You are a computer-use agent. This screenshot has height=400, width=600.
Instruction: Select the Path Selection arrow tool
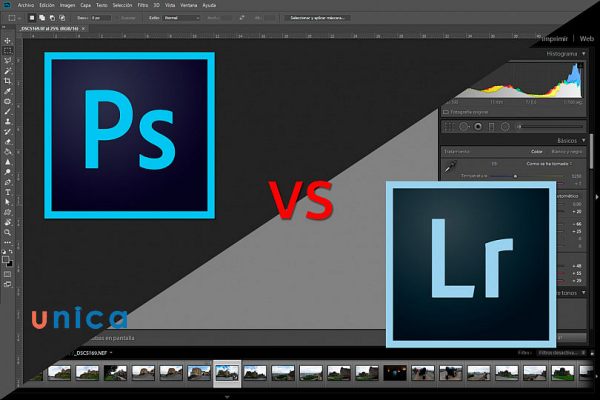(8, 202)
